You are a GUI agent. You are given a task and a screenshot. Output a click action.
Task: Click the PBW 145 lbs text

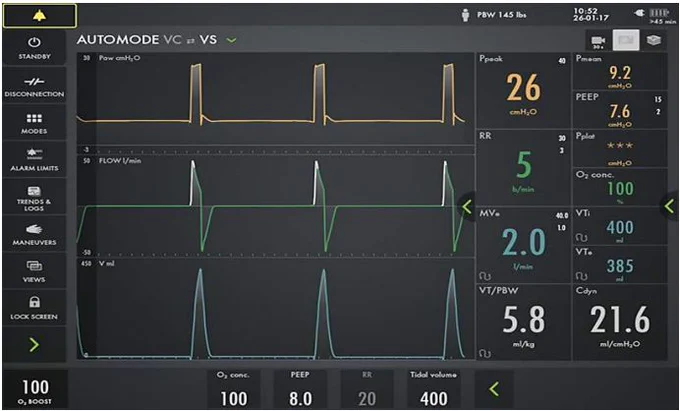coord(502,15)
